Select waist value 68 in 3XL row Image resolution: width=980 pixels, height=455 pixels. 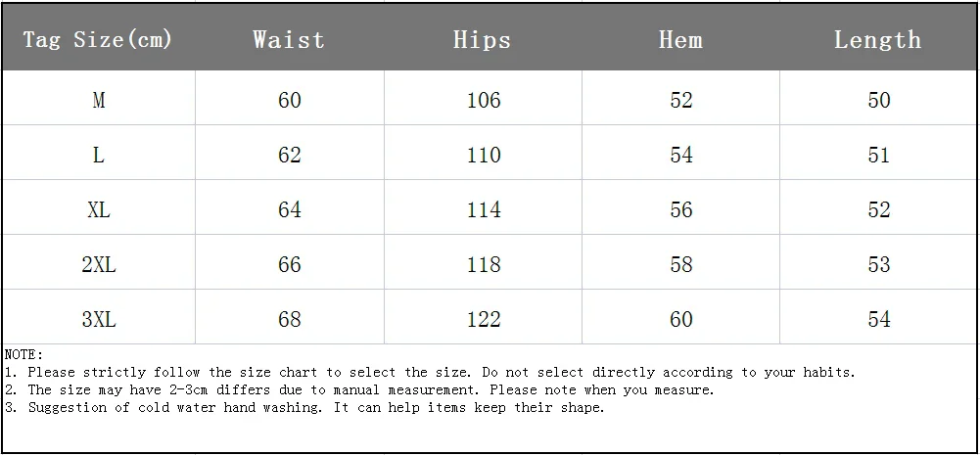pos(290,319)
